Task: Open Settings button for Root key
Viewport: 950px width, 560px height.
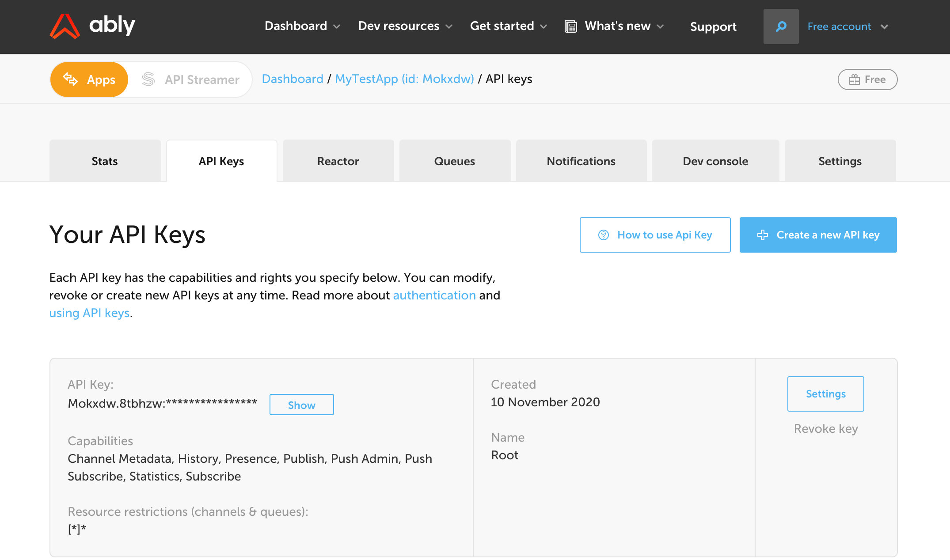Action: point(825,394)
